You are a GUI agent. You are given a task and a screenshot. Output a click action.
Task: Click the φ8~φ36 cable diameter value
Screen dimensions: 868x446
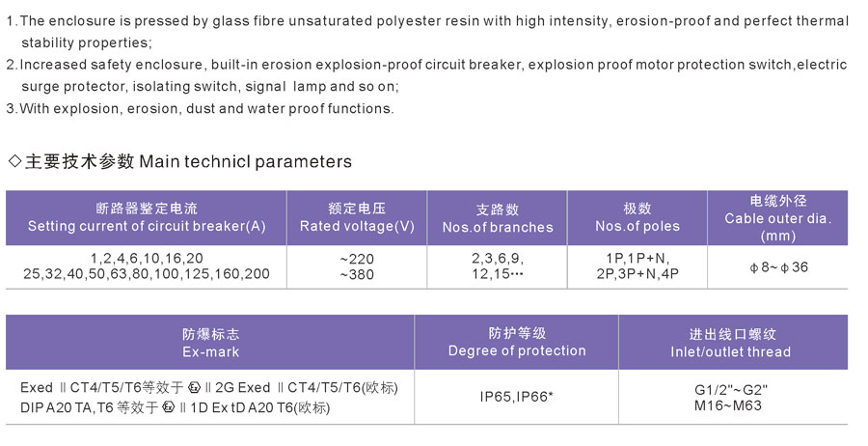(778, 267)
